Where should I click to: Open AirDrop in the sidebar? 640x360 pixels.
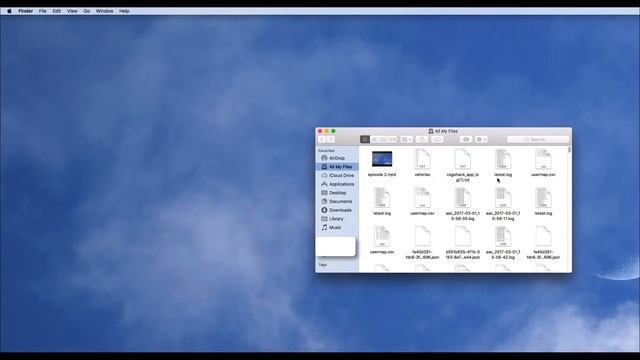click(x=337, y=158)
